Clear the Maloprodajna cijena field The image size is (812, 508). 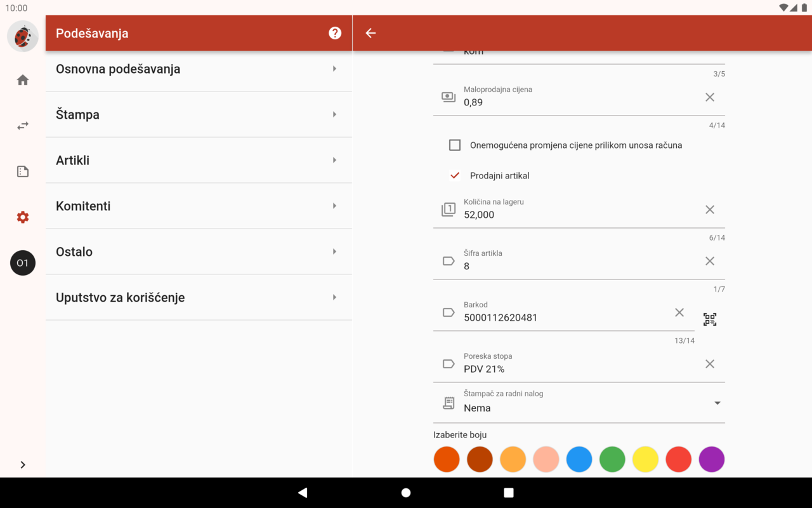(x=710, y=97)
